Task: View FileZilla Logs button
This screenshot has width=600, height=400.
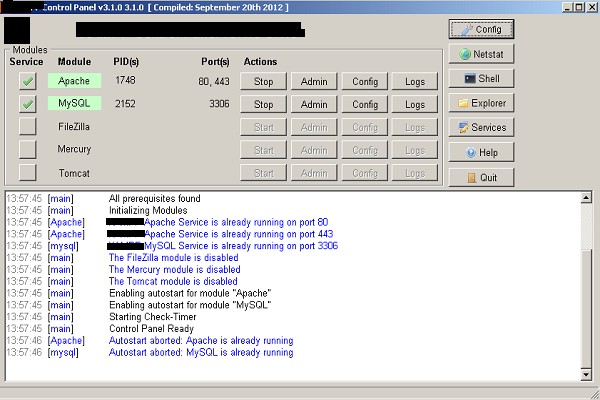Action: click(415, 127)
